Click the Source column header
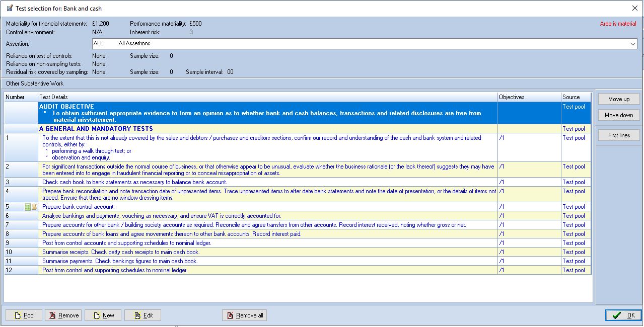644x327 pixels. (576, 97)
